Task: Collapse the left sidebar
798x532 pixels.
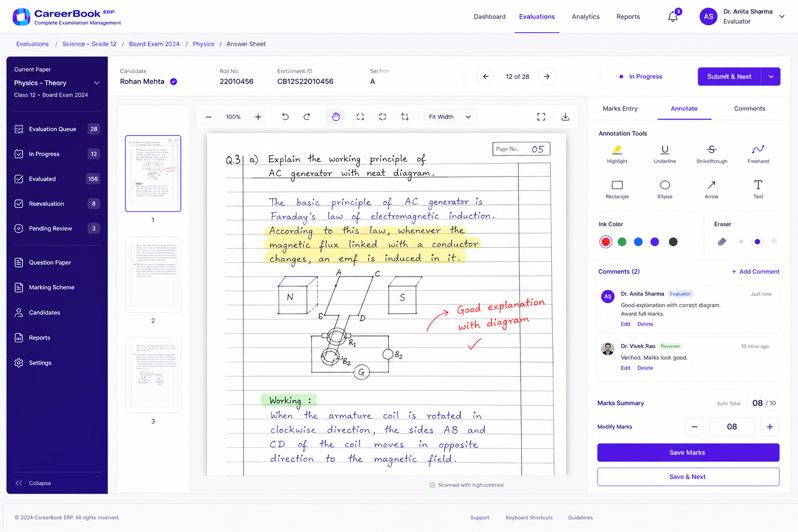Action: pos(33,483)
